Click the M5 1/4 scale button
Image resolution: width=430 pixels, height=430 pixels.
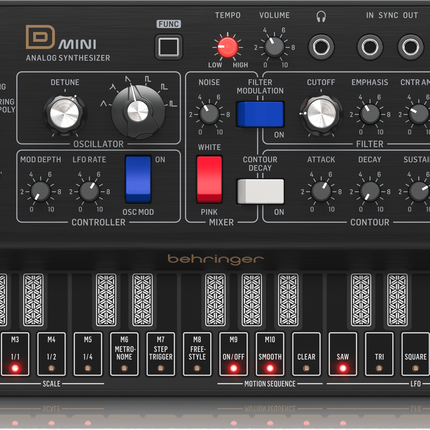pyautogui.click(x=88, y=354)
